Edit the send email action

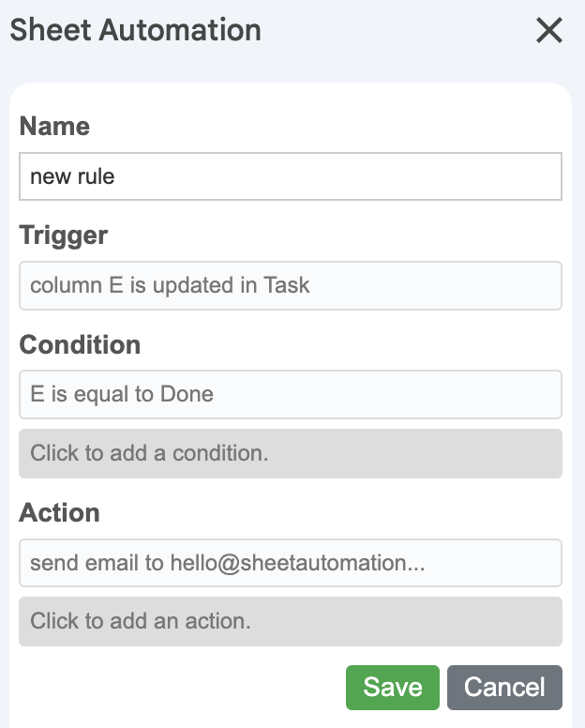(291, 563)
